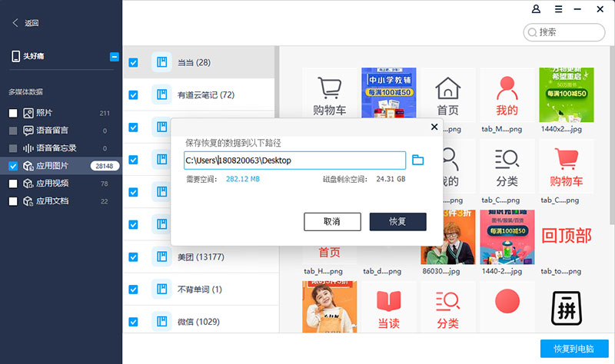
Task: Collapse the 头好痛 device section
Action: (x=114, y=57)
